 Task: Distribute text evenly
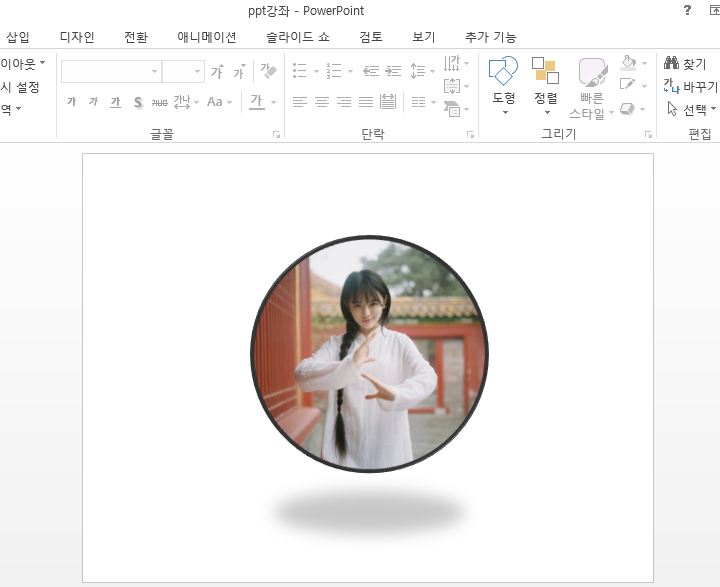pos(388,102)
